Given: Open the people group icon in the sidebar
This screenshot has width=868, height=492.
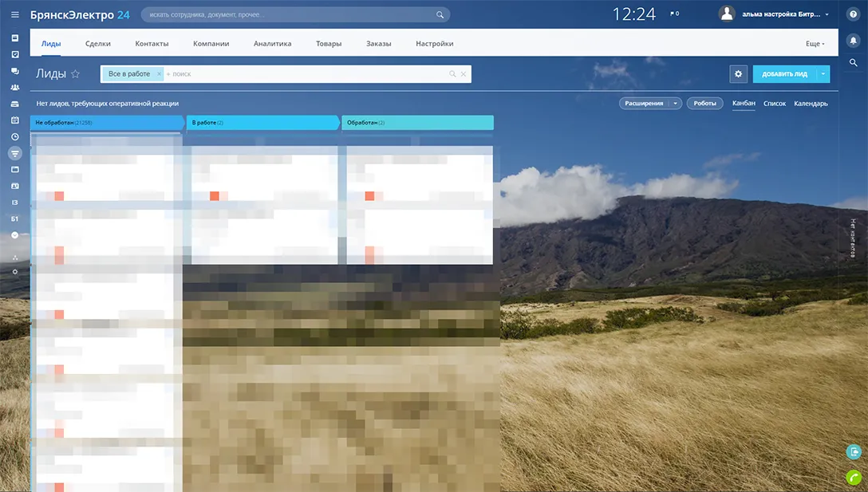Looking at the screenshot, I should [15, 88].
